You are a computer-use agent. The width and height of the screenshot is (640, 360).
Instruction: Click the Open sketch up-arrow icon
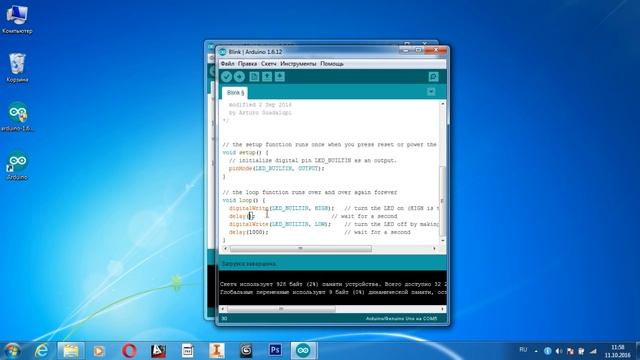pos(267,77)
